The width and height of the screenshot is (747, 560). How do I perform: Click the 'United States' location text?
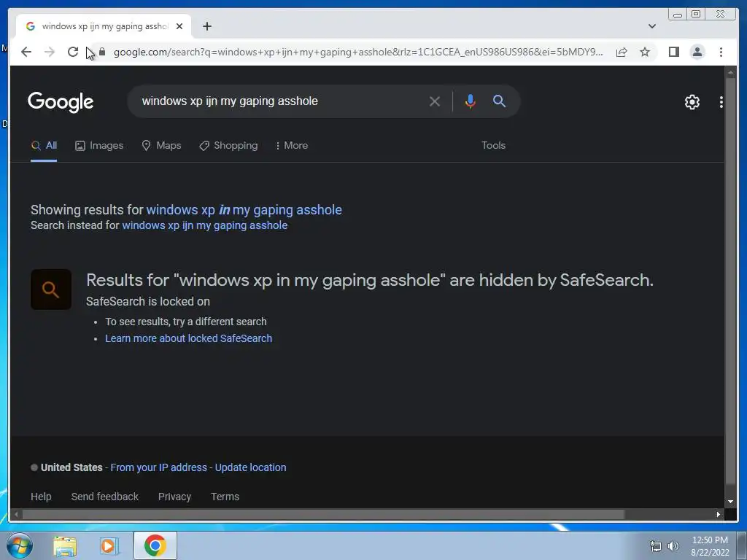pos(71,467)
